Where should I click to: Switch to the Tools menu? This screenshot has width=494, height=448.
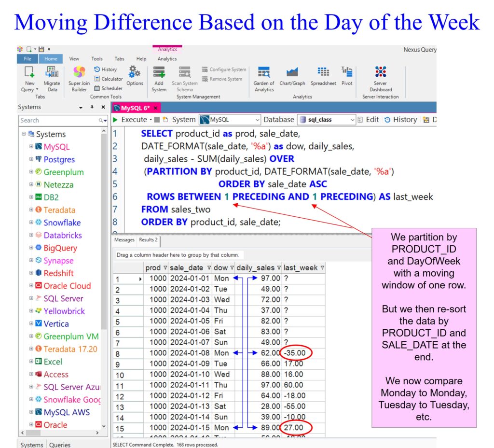[97, 59]
